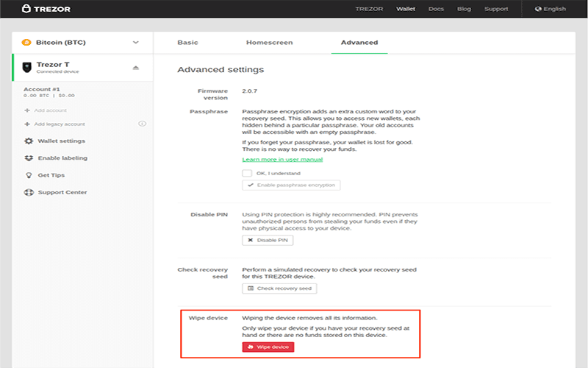The width and height of the screenshot is (588, 368).
Task: Click the plus icon beside Add legacy account
Action: [x=27, y=124]
